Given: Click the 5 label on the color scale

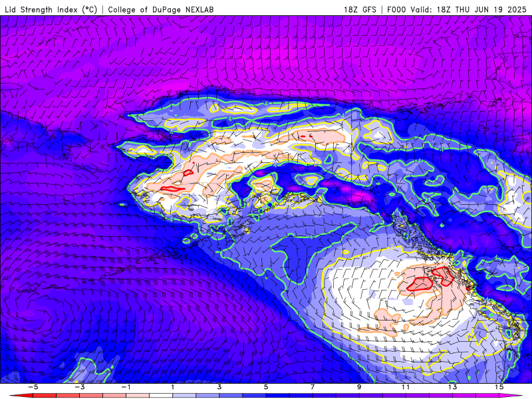Looking at the screenshot, I should coord(266,387).
